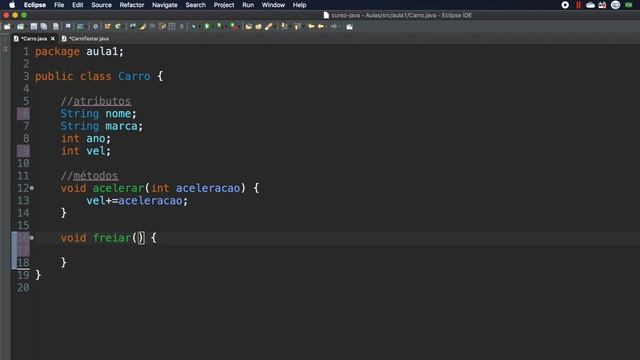Click the Open Type toolbar icon
The image size is (640, 360).
point(249,27)
